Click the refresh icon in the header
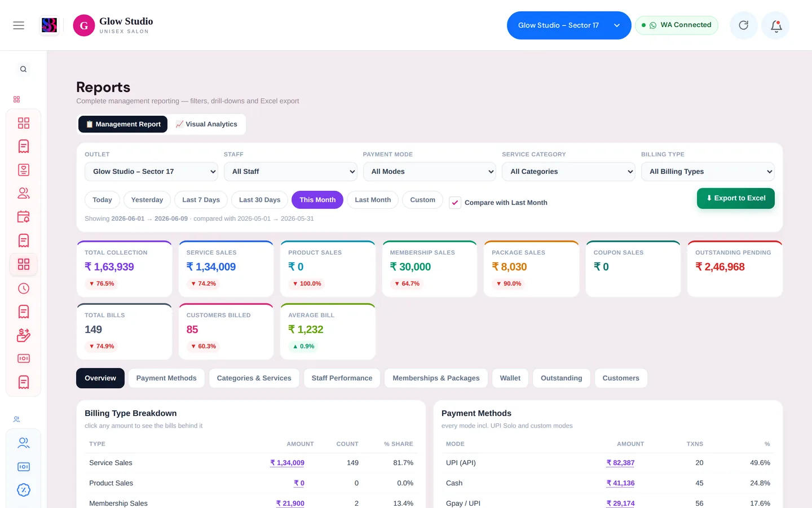Screen dimensions: 812x508 743,25
